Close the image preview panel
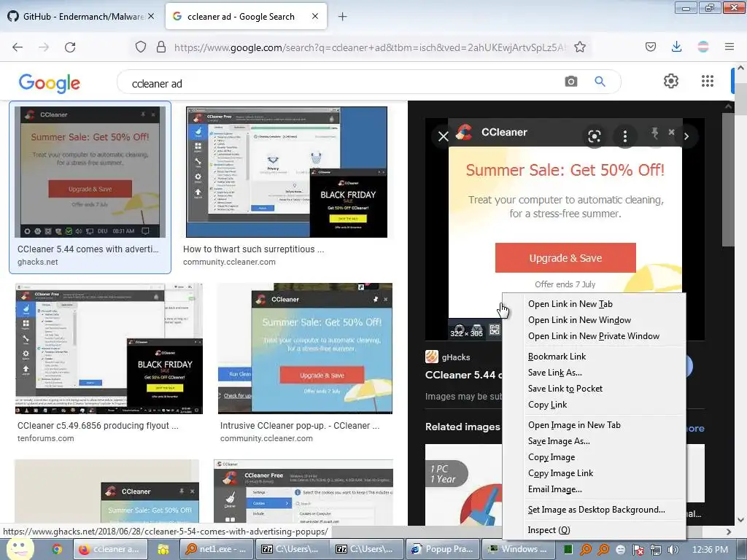Screen dimensions: 747x560 coord(443,136)
